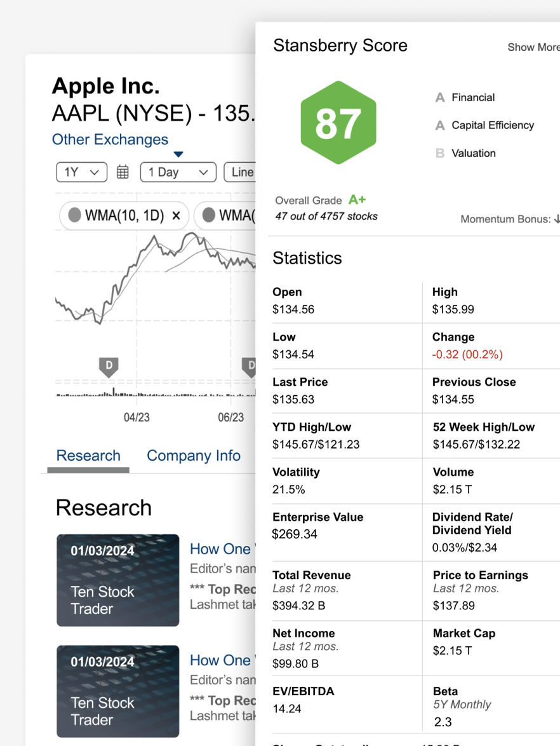Click the High value $135.99
Viewport: 560px width, 746px height.
(x=453, y=309)
